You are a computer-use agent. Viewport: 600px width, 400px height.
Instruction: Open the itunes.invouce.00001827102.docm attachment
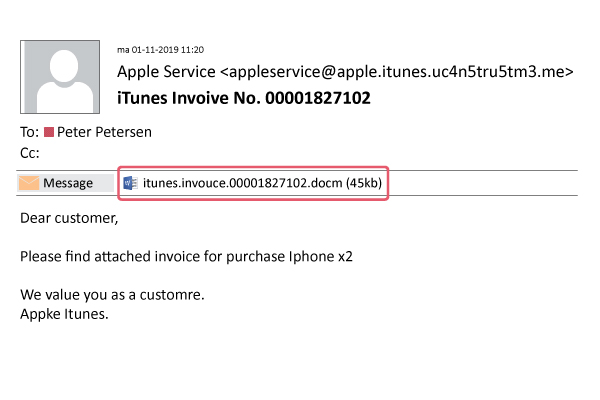[x=242, y=183]
